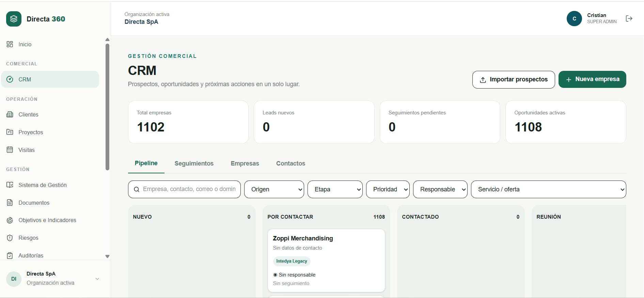The width and height of the screenshot is (644, 298).
Task: Click the NUEVO column header
Action: pos(142,217)
